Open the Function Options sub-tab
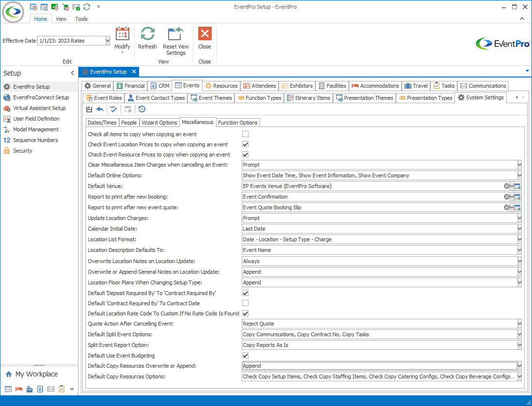 tap(238, 123)
